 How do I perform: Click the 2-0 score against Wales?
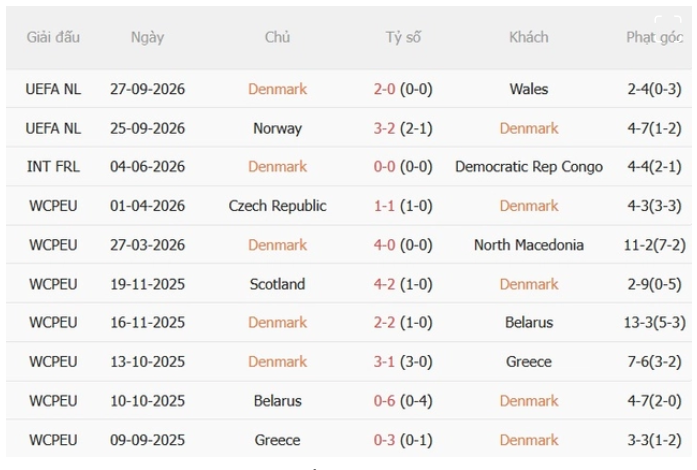pos(384,89)
